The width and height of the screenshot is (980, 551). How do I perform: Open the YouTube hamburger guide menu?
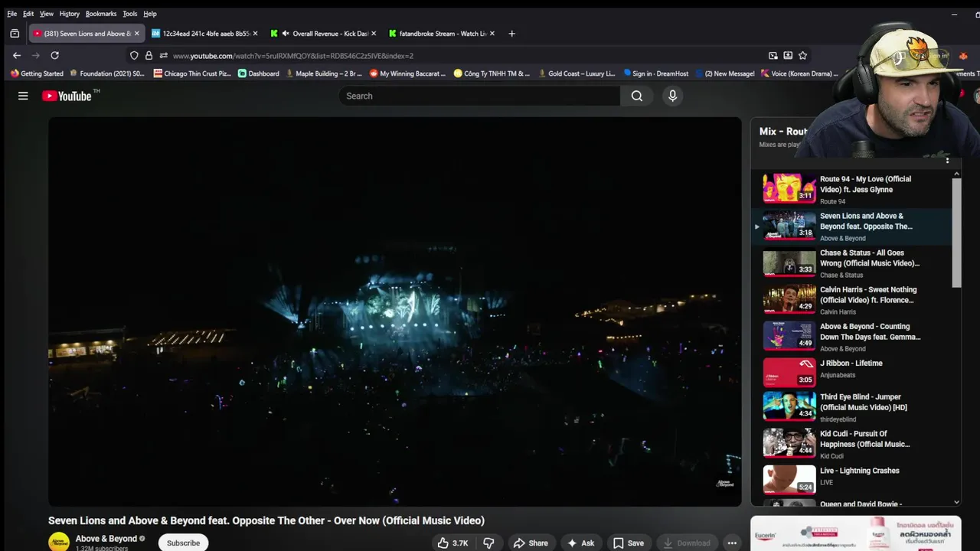click(23, 96)
